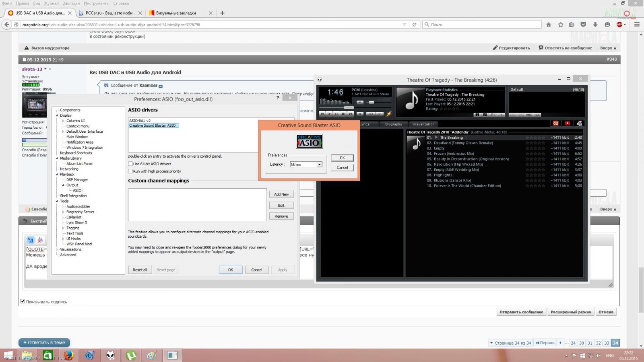The image size is (644, 362).
Task: Click the Pocket icon in Firefox toolbar
Action: (583, 25)
